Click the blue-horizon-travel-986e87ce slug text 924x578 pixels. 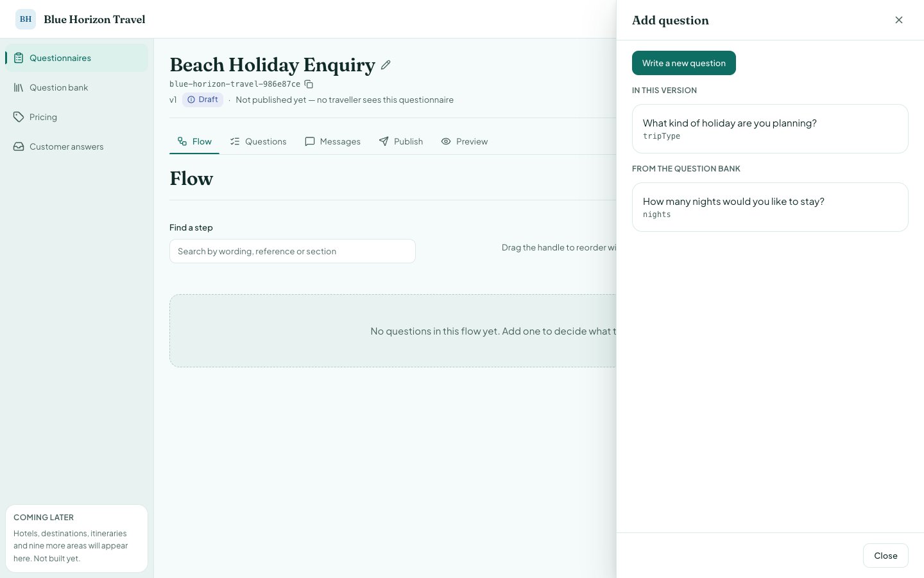pyautogui.click(x=235, y=84)
